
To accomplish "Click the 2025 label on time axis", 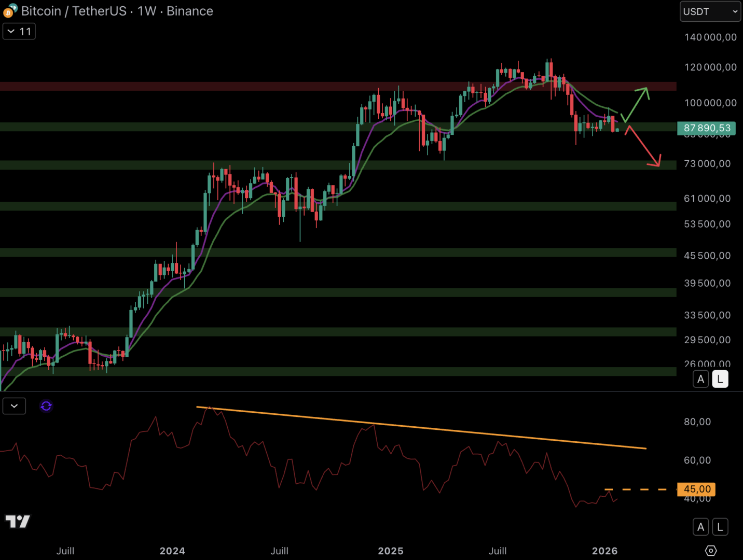I will pos(390,551).
